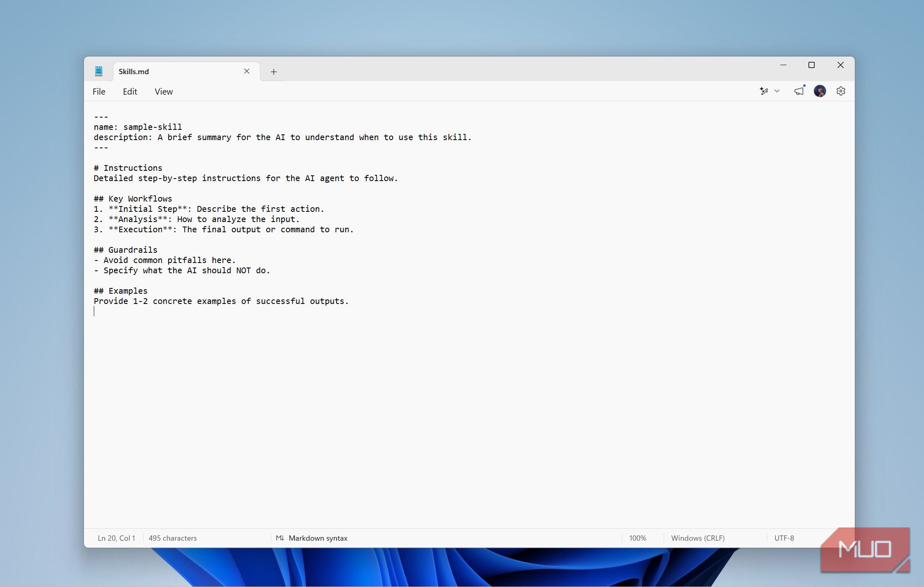Open the File menu
The image size is (924, 587).
click(99, 91)
